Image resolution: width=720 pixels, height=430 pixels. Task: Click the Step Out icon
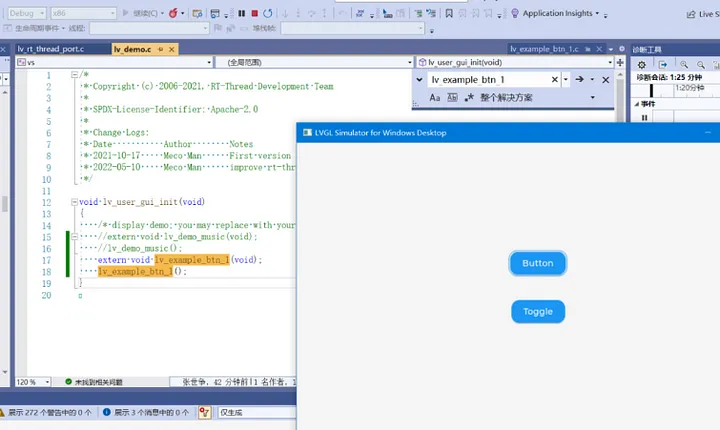click(325, 13)
